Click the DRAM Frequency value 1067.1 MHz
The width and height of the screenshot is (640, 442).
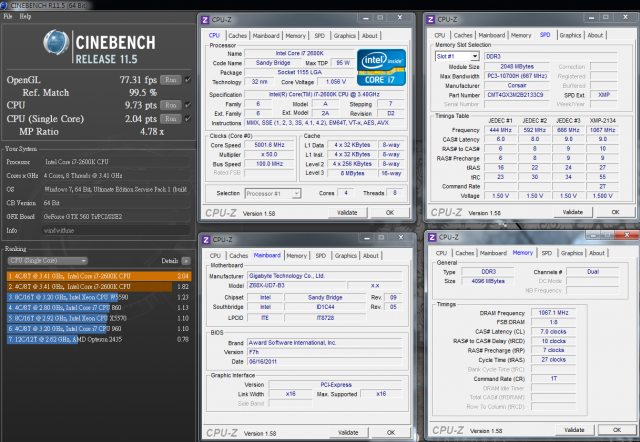(553, 313)
